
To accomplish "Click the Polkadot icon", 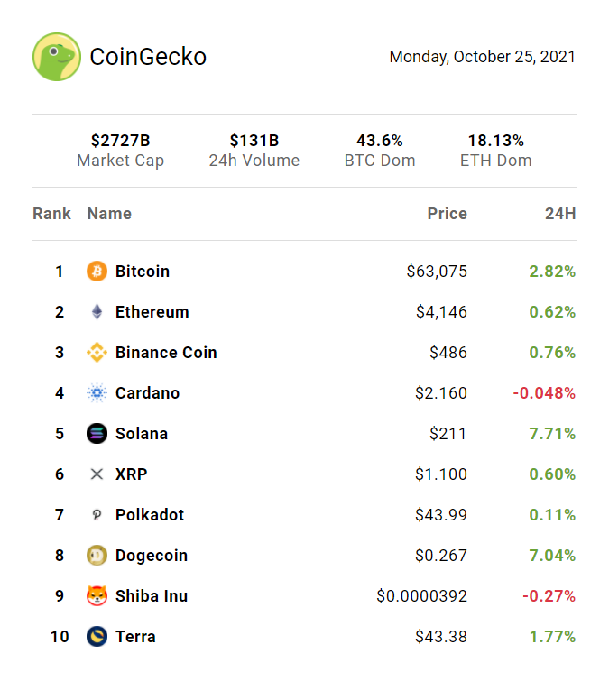I will tap(97, 515).
